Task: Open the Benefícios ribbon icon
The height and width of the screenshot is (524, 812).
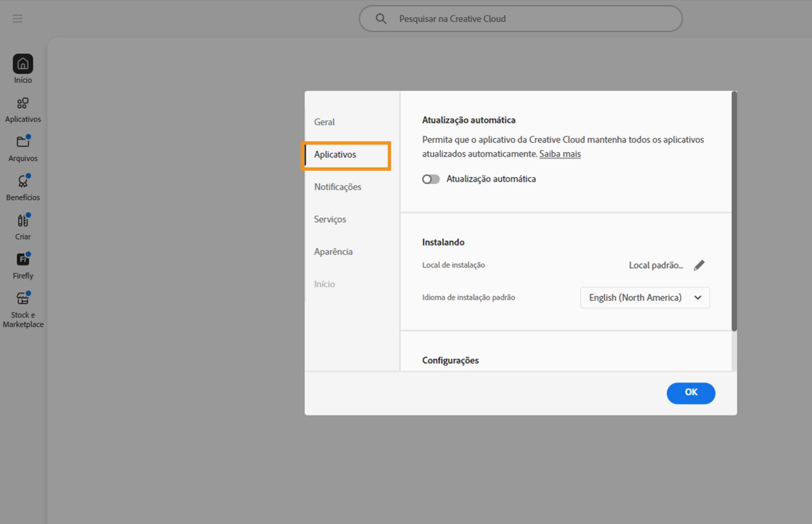Action: point(23,182)
